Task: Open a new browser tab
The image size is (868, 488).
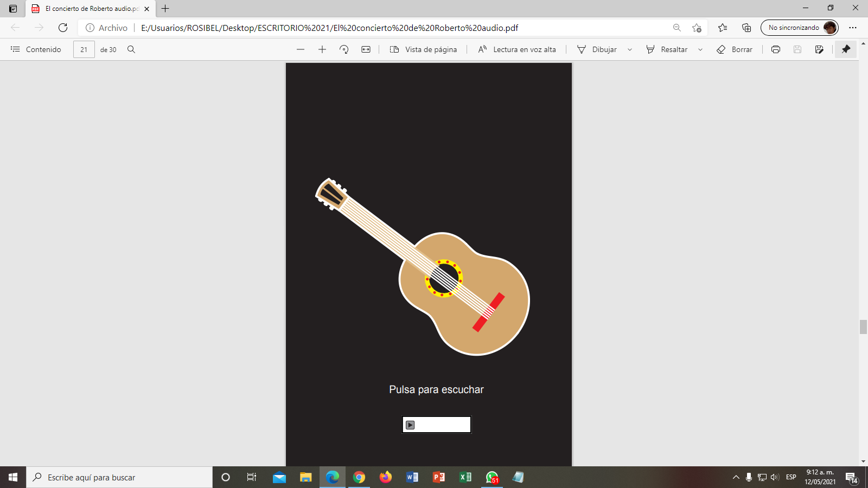Action: [x=165, y=9]
